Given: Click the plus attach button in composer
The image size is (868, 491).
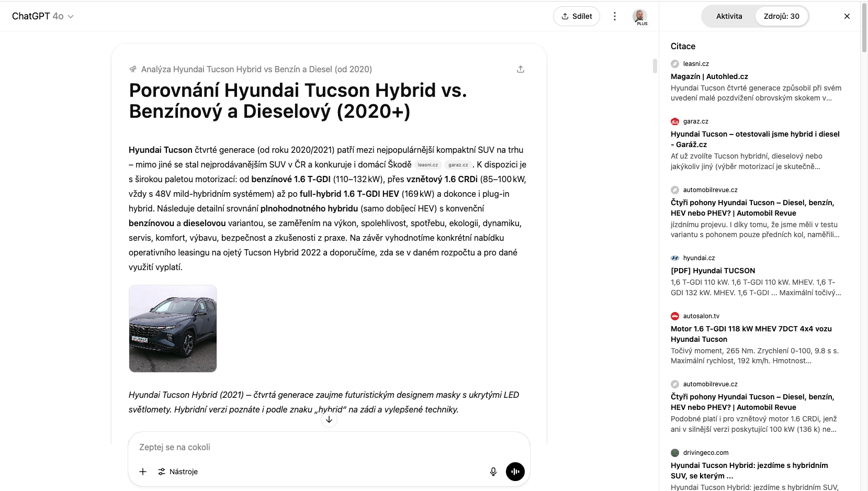Looking at the screenshot, I should 143,472.
